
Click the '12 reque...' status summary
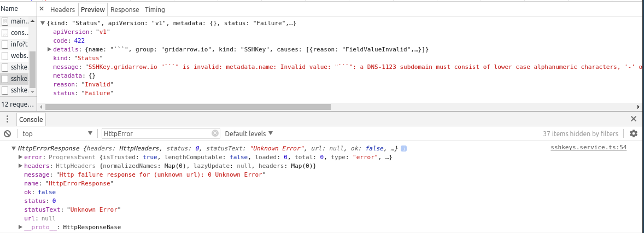click(17, 104)
